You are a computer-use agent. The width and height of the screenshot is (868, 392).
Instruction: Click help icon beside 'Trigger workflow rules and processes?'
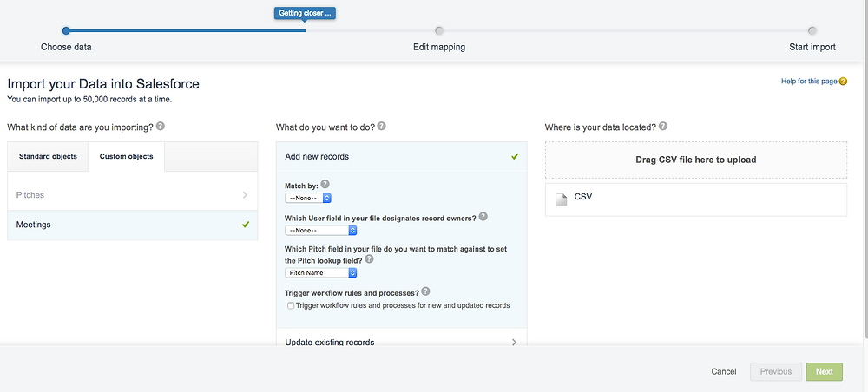point(425,291)
